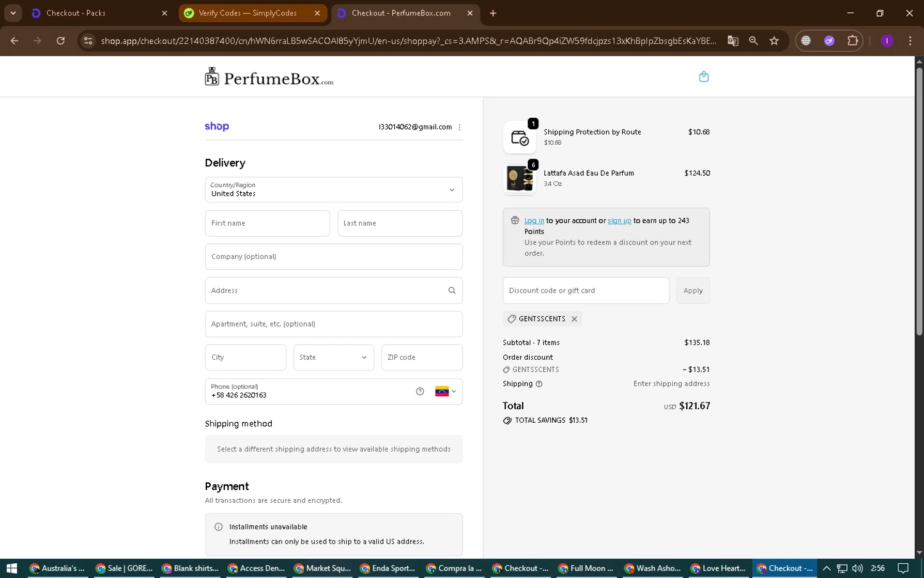924x578 pixels.
Task: Click the browser address bar URL
Action: point(408,41)
